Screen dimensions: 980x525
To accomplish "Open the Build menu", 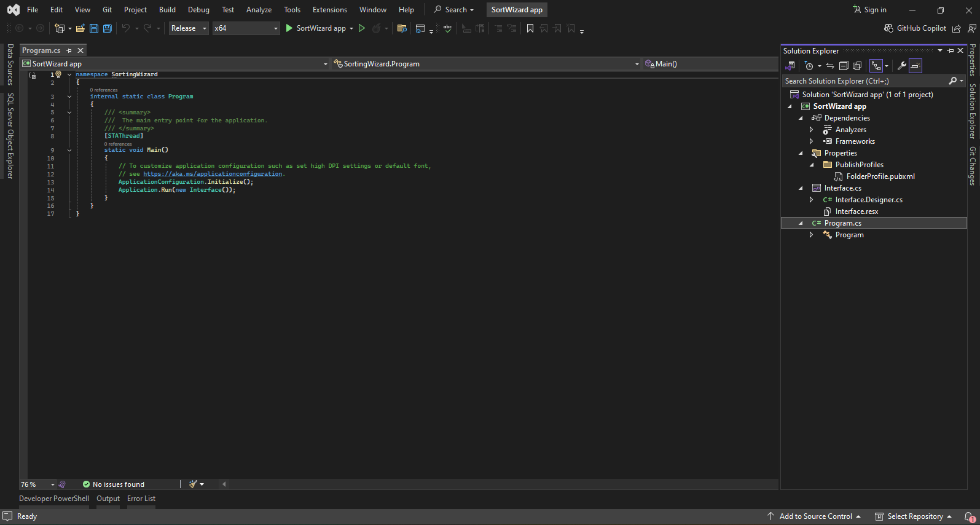I will point(167,10).
